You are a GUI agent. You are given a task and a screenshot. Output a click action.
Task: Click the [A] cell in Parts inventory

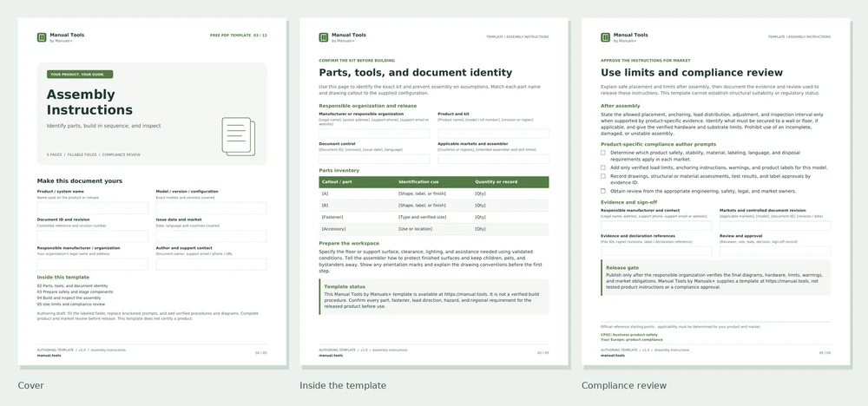(x=325, y=193)
